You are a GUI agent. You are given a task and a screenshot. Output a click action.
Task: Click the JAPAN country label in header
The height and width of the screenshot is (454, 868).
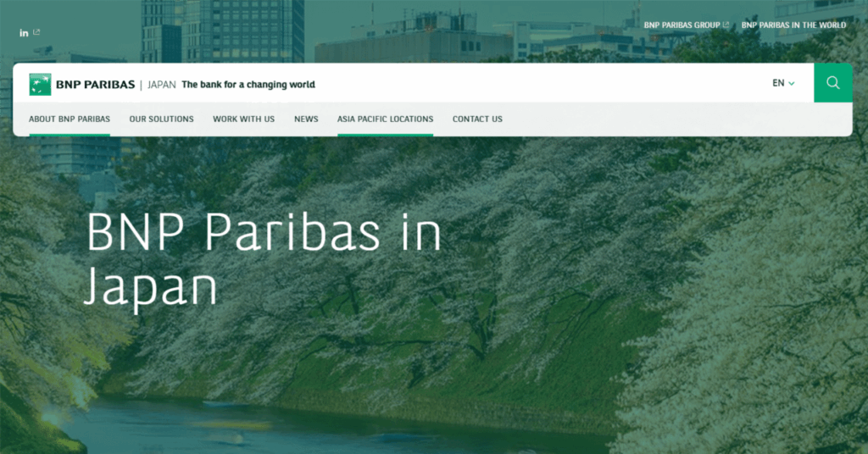[x=161, y=85]
